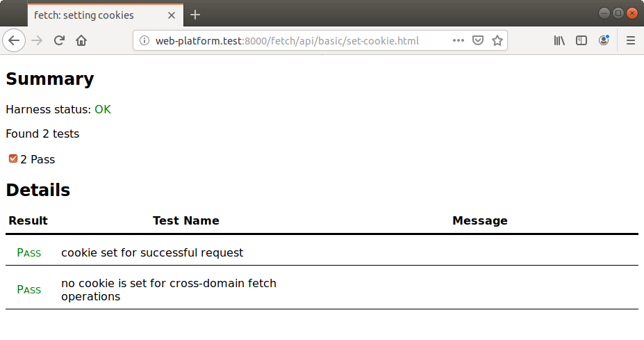The height and width of the screenshot is (340, 644).
Task: Bookmark this page with star icon
Action: coord(497,40)
